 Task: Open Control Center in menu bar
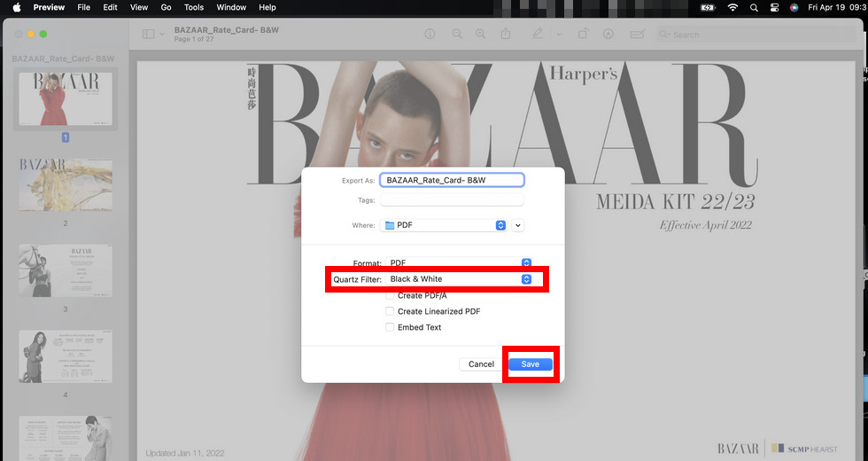point(774,7)
